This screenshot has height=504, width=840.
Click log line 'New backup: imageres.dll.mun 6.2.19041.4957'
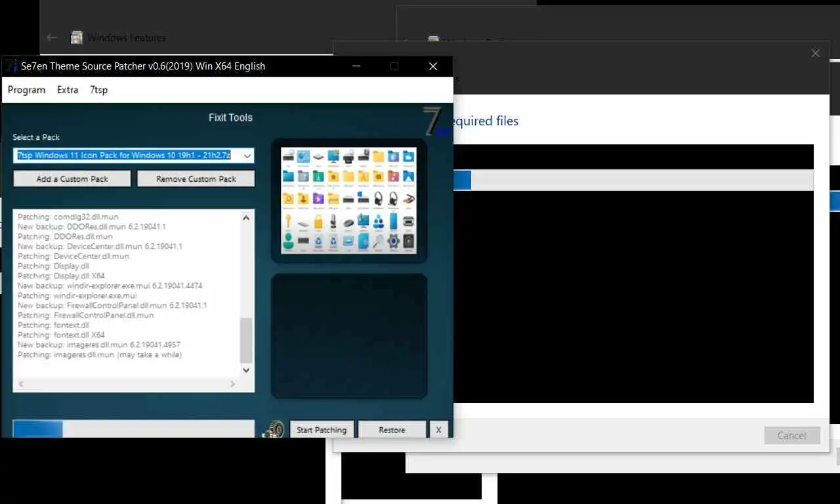click(99, 345)
